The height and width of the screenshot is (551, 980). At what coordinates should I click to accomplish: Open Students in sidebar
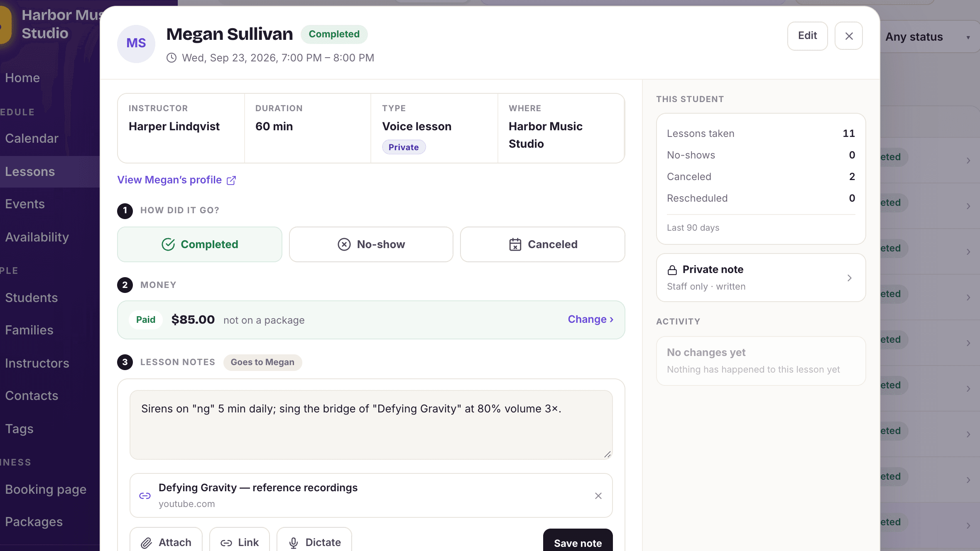[x=32, y=298]
